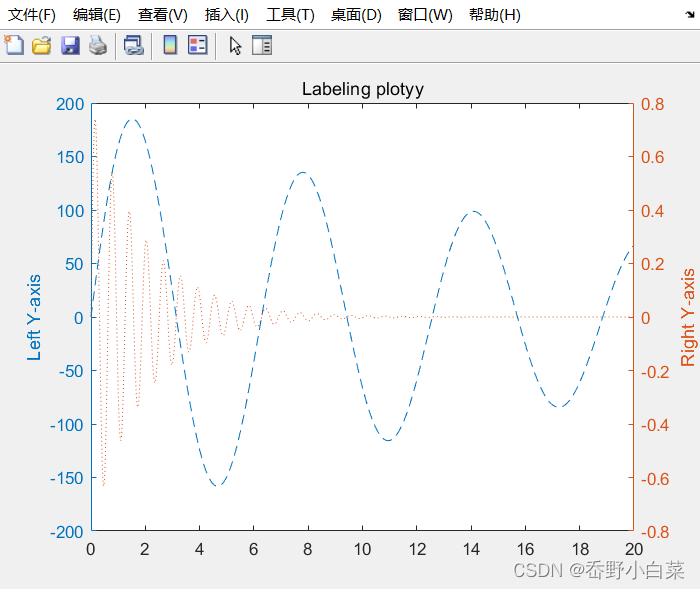The width and height of the screenshot is (700, 589).
Task: Insert a colorbar using the toolbar icon
Action: point(170,46)
